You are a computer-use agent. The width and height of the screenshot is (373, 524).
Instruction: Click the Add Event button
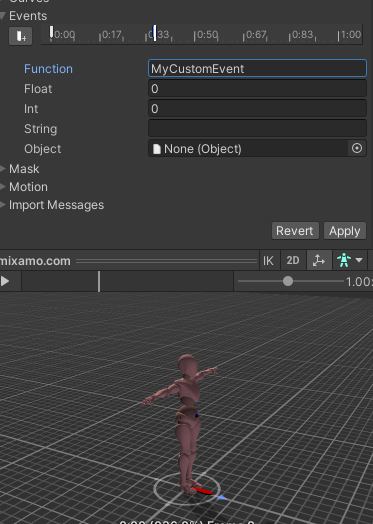(x=20, y=36)
